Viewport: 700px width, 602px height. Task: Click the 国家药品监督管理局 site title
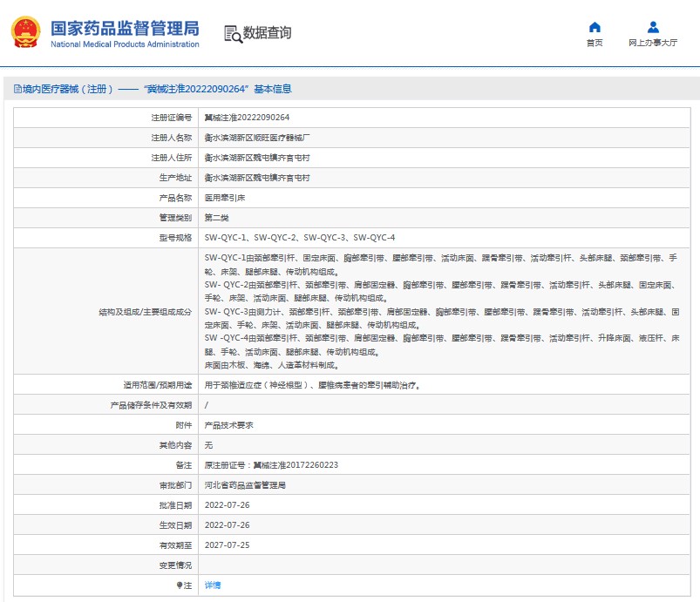coord(125,28)
